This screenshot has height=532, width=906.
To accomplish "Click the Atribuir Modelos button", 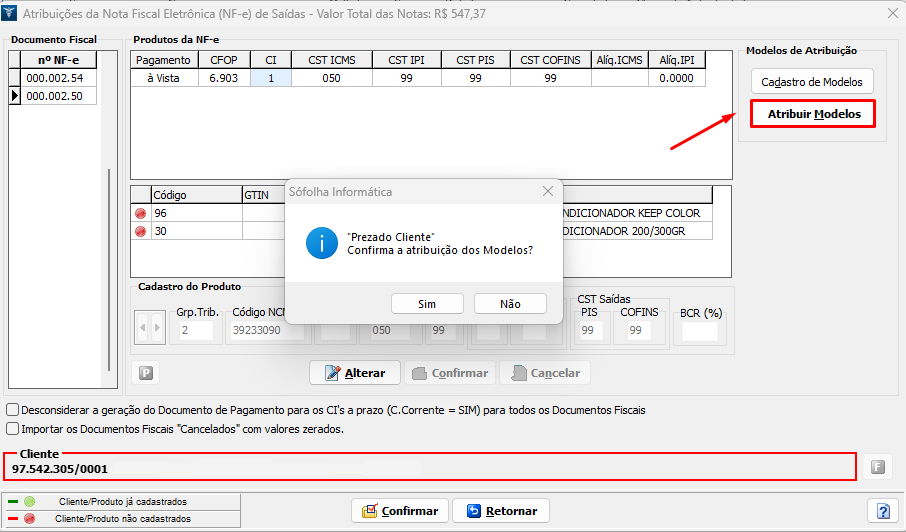I will (812, 114).
